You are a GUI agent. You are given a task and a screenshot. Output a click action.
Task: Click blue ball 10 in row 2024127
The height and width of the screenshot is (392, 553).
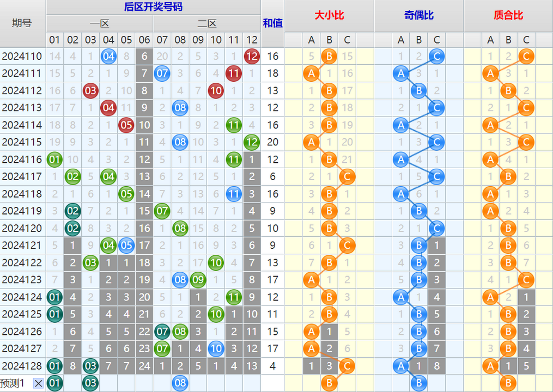click(x=216, y=348)
